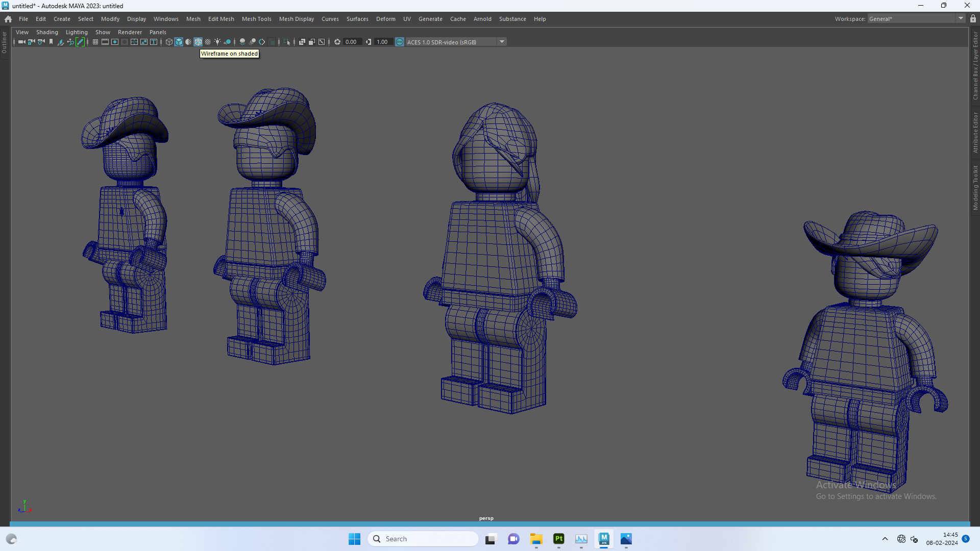980x551 pixels.
Task: Click the camera Bookmarks icon
Action: click(51, 42)
